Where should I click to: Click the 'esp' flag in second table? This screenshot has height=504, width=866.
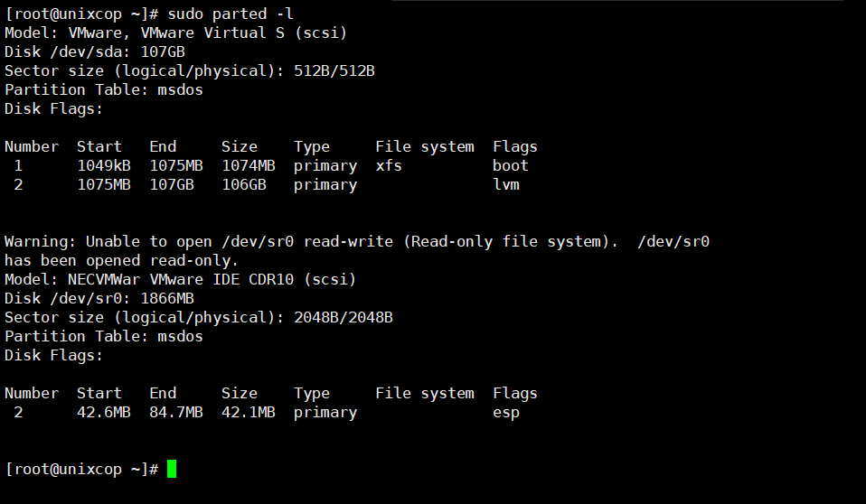point(506,413)
